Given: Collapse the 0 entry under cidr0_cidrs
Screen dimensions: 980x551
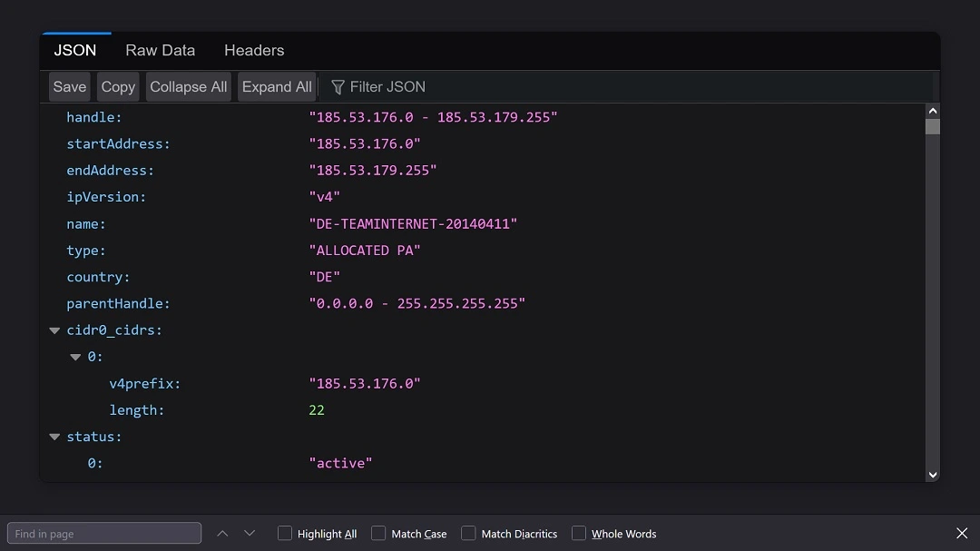Looking at the screenshot, I should [x=75, y=356].
